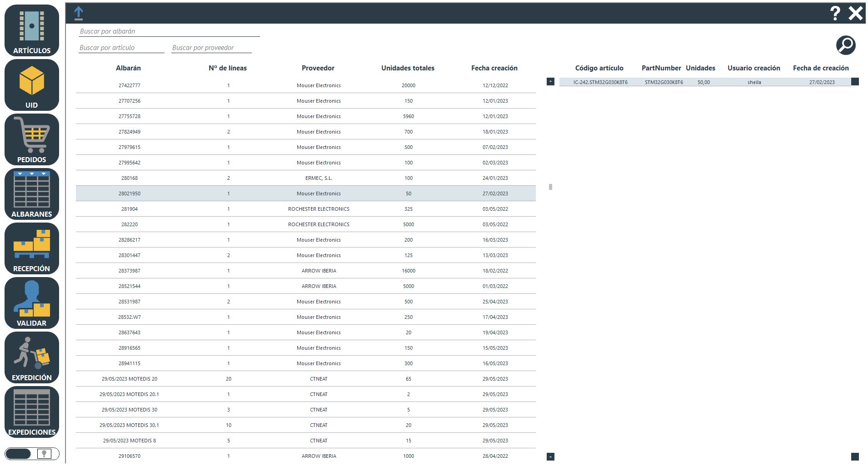Open help with the question mark

(x=834, y=13)
